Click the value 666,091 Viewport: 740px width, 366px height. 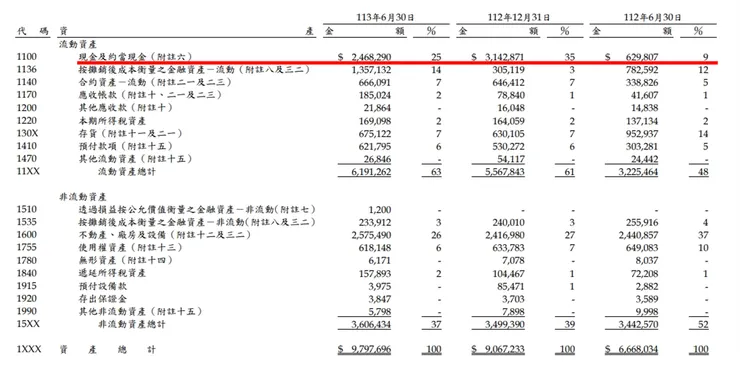(375, 83)
